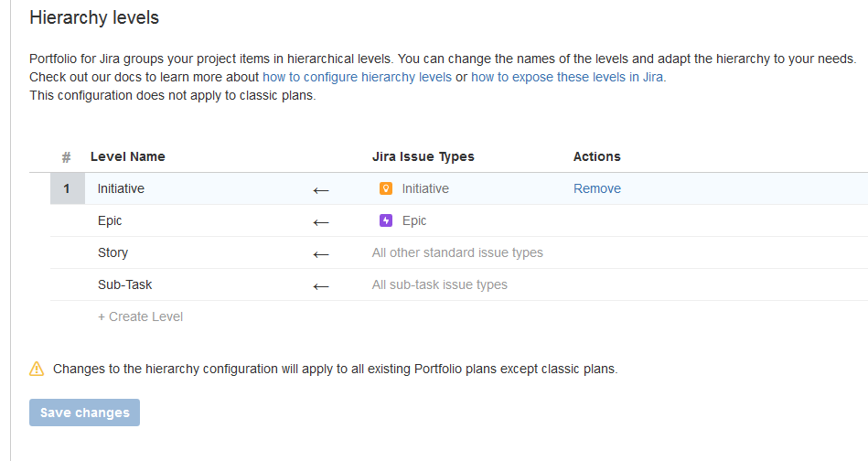Viewport: 868px width, 461px height.
Task: Click the arrow icon in Story row
Action: [x=321, y=253]
